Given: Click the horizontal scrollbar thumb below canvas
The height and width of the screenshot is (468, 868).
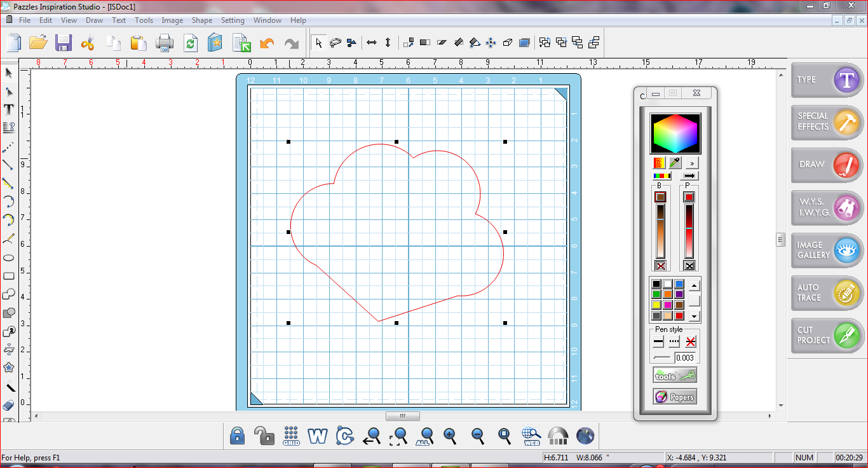Looking at the screenshot, I should click(403, 416).
